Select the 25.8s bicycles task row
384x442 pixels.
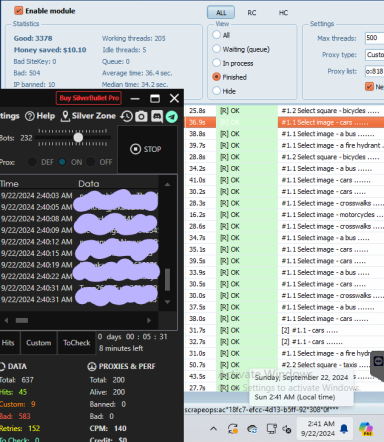[284, 111]
